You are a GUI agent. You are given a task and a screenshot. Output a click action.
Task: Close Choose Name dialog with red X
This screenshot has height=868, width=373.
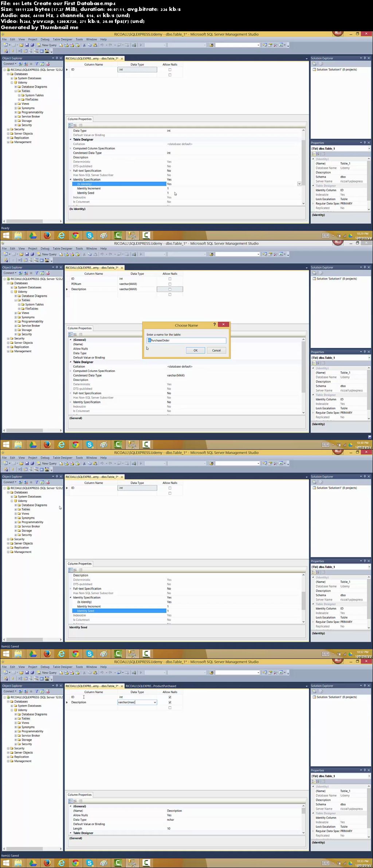tap(223, 324)
